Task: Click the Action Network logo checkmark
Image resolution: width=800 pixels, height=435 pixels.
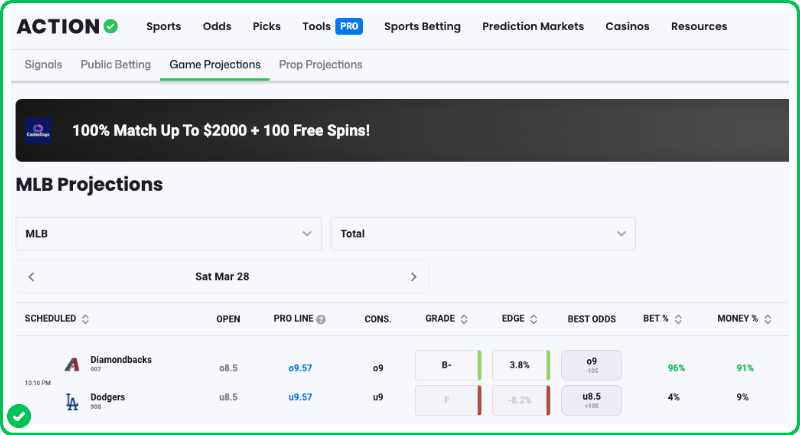Action: [x=110, y=26]
